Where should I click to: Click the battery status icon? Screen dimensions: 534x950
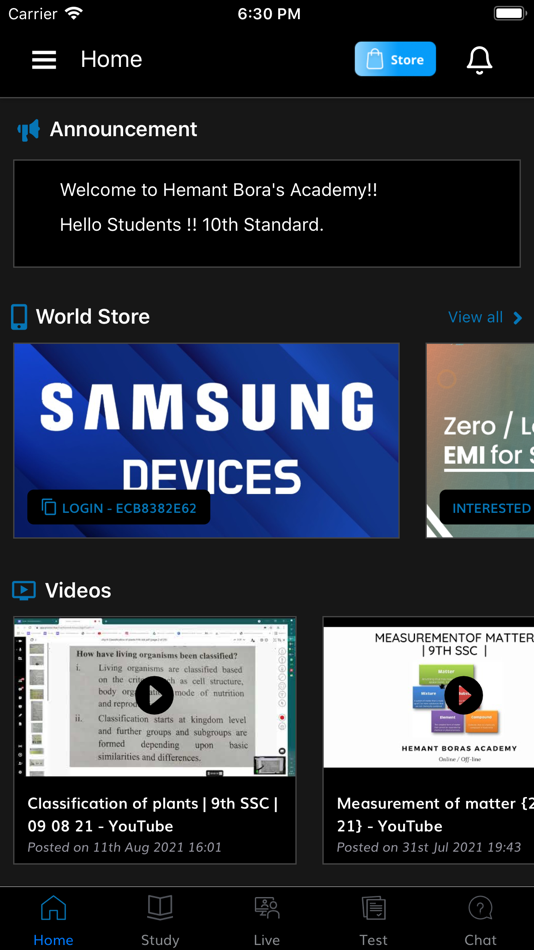tap(509, 13)
